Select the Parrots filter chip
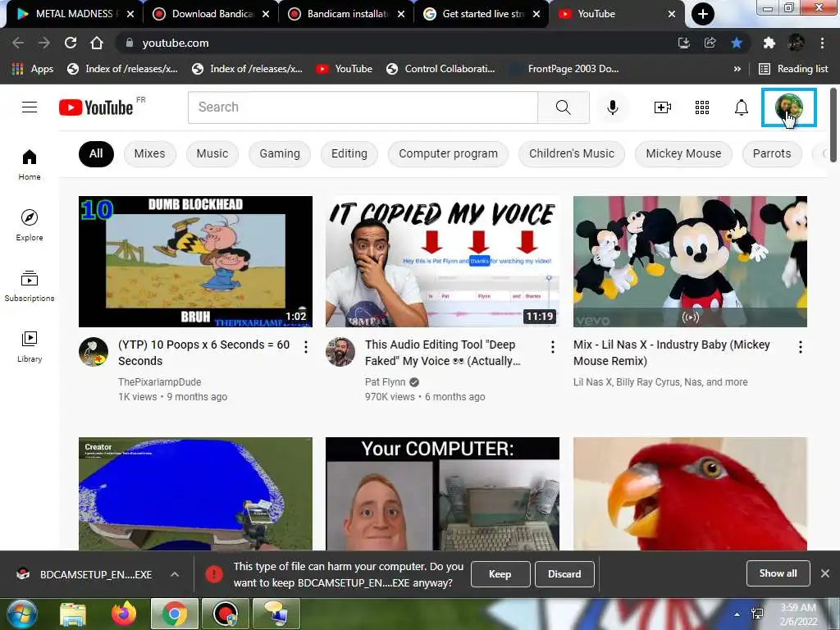The image size is (840, 630). (771, 153)
